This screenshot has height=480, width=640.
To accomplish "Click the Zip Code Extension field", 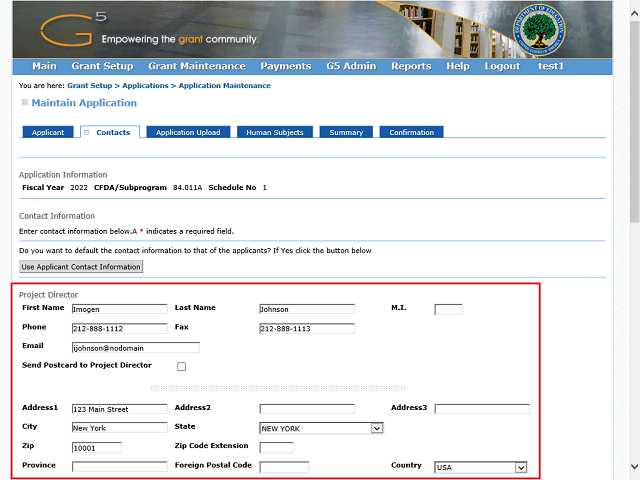I will [x=276, y=447].
